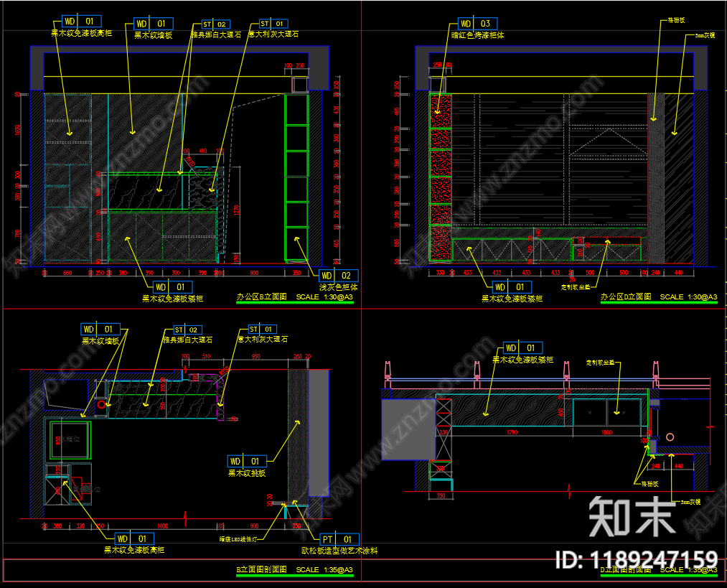Click the 1800 dimension in B section
Image resolution: width=727 pixels, height=588 pixels.
(162, 526)
